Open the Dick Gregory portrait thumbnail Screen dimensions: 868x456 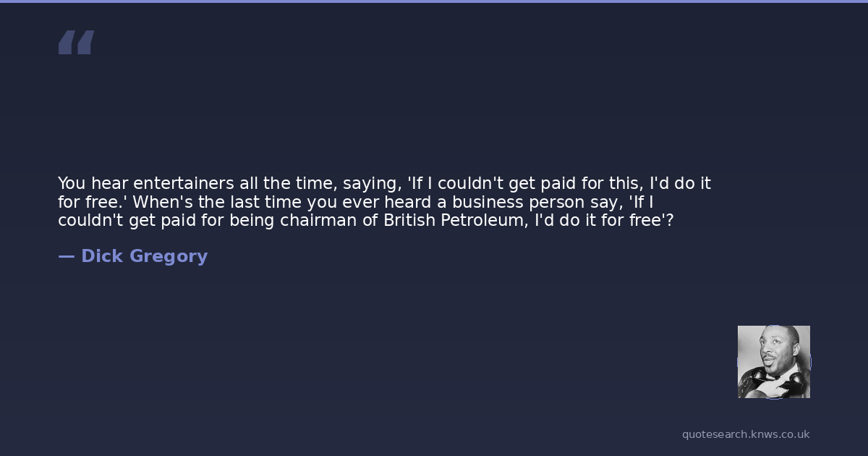(773, 362)
